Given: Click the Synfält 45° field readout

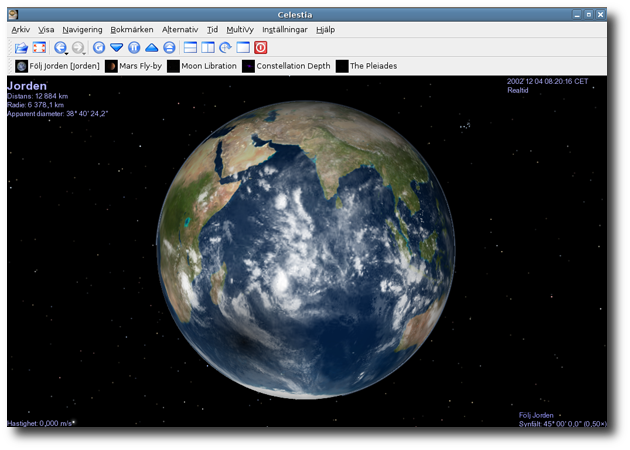Looking at the screenshot, I should coord(562,424).
